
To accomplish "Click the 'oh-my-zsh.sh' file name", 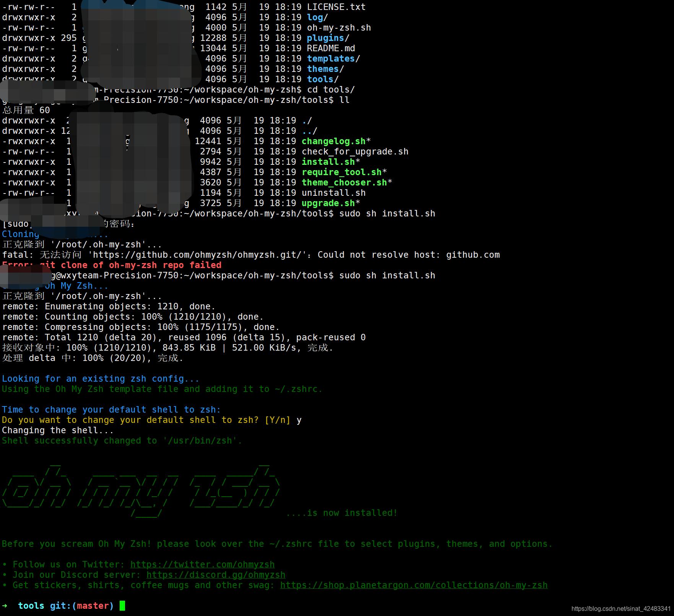I will point(339,28).
